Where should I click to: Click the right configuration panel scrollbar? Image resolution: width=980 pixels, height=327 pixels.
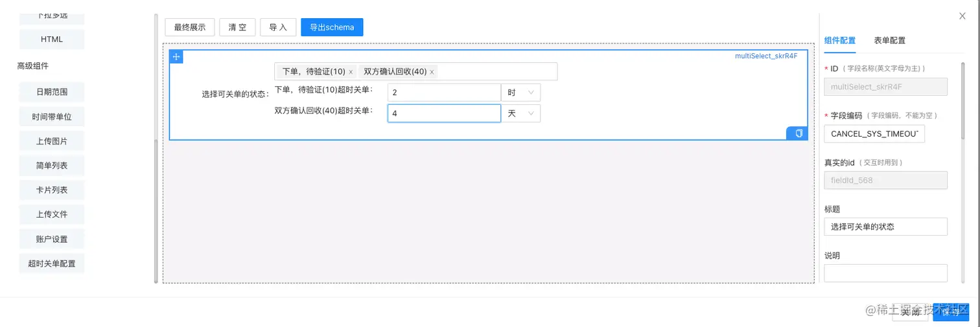coord(964,102)
